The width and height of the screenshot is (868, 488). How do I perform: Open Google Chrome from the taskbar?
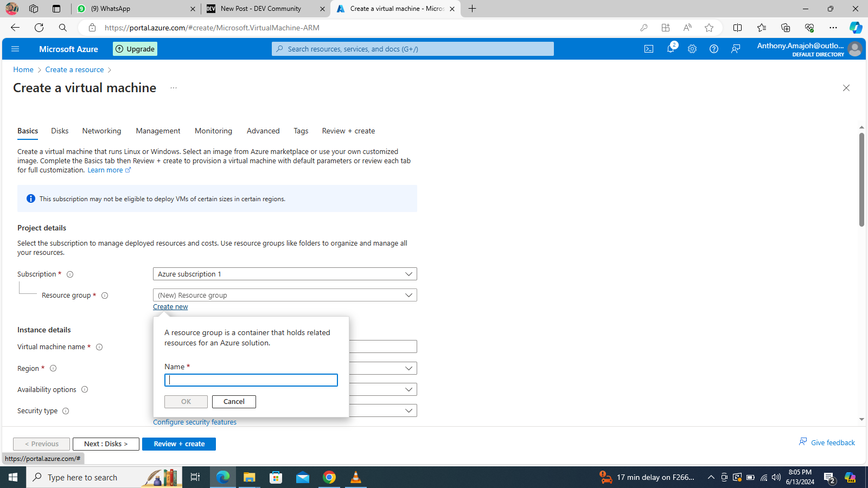329,477
